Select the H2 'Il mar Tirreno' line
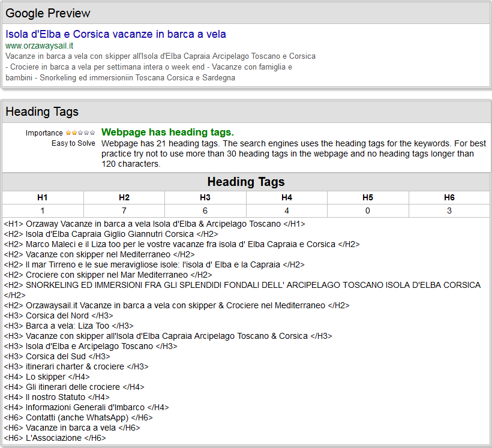Image resolution: width=492 pixels, height=448 pixels. (154, 264)
